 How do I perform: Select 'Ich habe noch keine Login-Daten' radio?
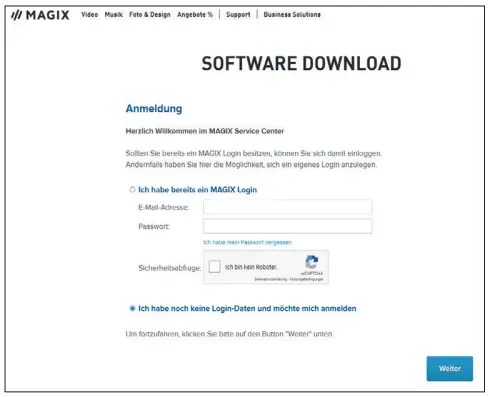132,308
